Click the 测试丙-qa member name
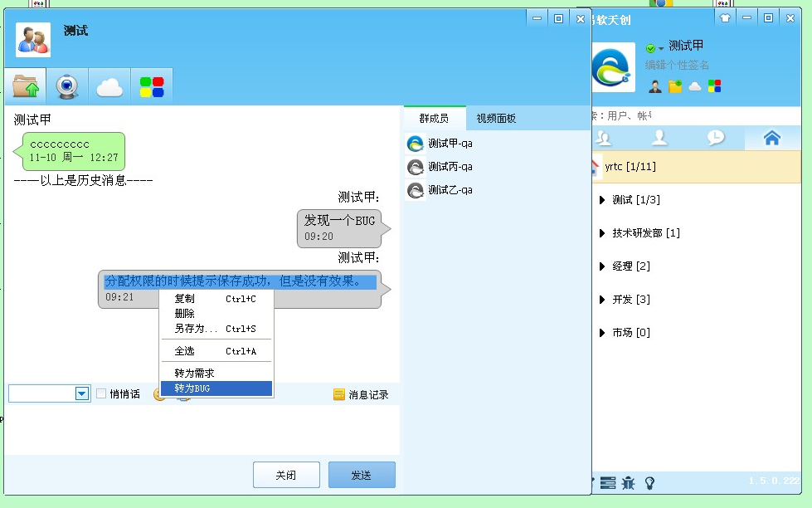Screen dimensions: 812x508 click(450, 167)
